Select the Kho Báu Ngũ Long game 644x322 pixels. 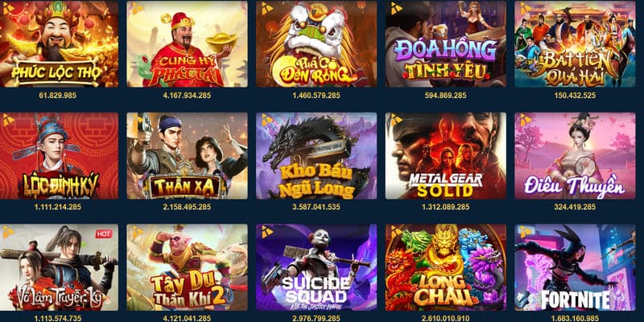coord(316,155)
